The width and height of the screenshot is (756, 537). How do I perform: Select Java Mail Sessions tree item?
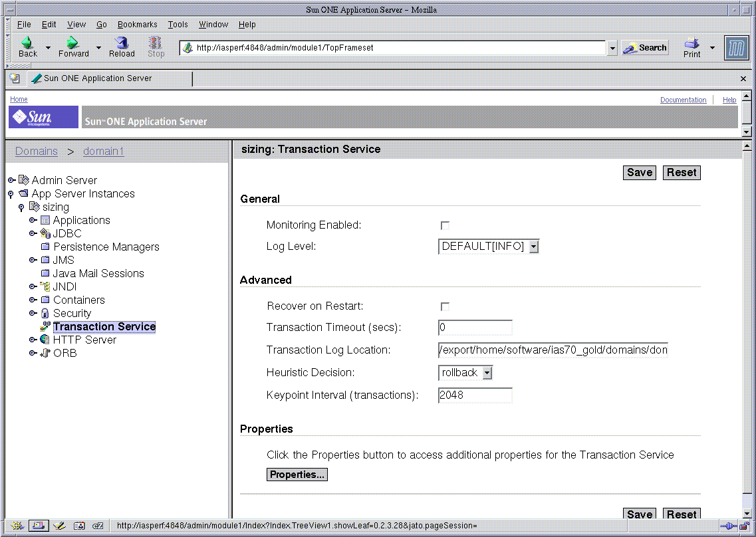click(x=98, y=273)
